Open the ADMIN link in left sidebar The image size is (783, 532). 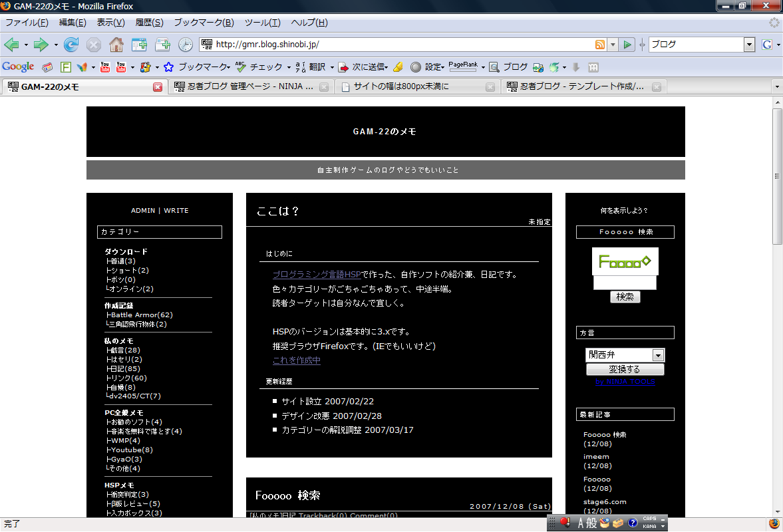[x=143, y=211]
